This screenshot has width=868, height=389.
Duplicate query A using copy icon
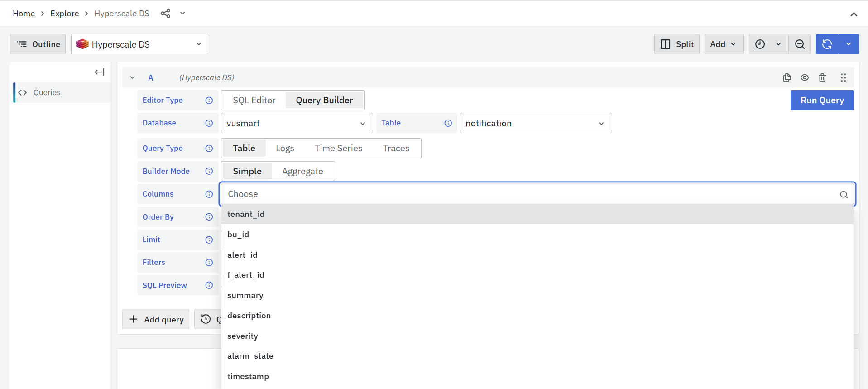click(787, 77)
